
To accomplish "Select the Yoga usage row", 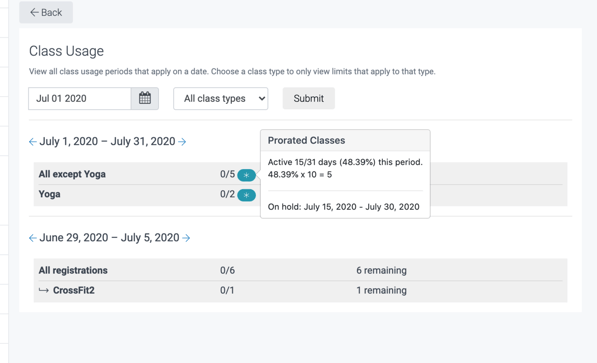I will [300, 194].
